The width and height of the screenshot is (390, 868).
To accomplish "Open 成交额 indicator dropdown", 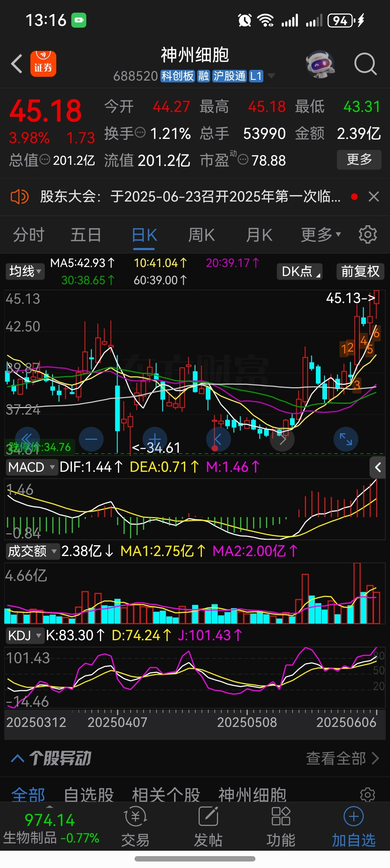I will (x=33, y=551).
